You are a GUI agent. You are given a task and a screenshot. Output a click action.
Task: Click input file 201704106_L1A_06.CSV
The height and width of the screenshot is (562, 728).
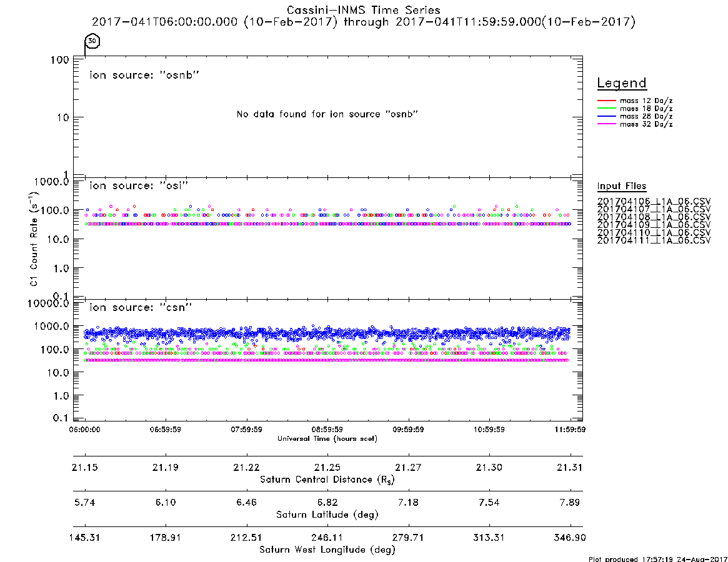pyautogui.click(x=654, y=202)
